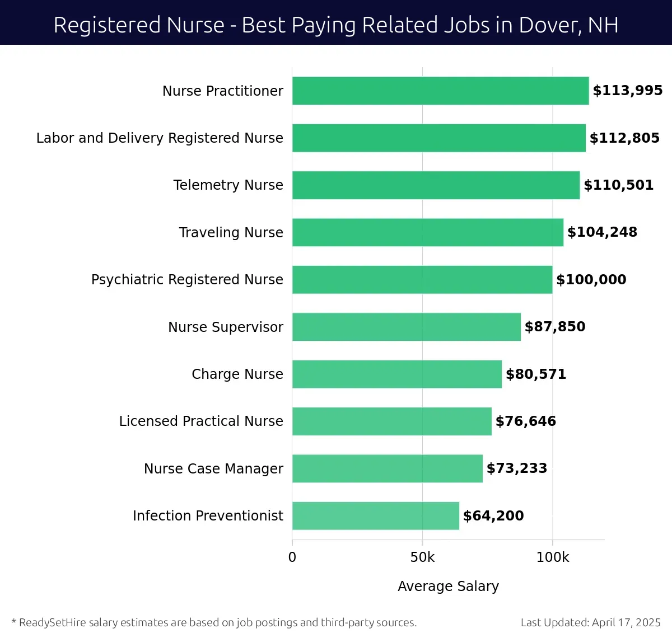Click the $112,805 value

(625, 138)
